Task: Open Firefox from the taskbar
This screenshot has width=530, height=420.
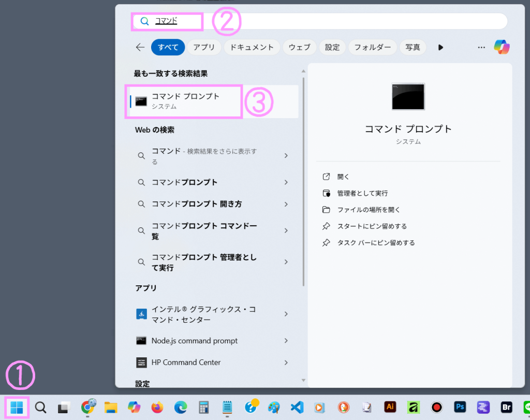Action: (157, 408)
